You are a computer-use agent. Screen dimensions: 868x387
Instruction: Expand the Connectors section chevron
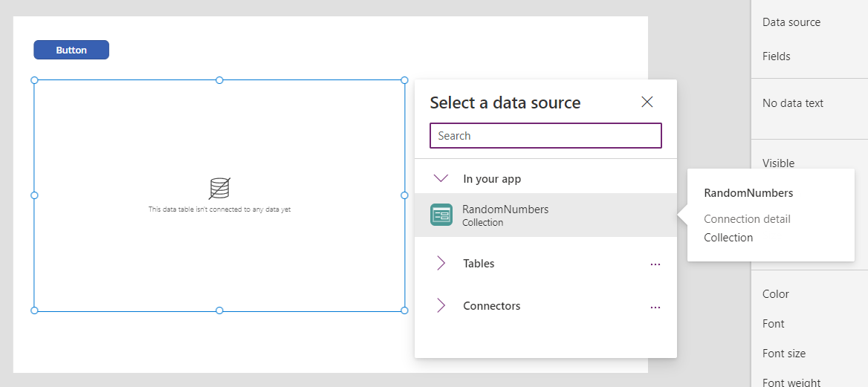(x=441, y=305)
